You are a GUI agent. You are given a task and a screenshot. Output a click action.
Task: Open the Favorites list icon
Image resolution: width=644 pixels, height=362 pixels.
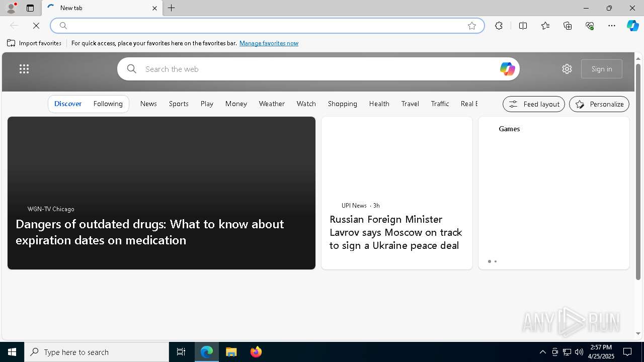[x=545, y=26]
